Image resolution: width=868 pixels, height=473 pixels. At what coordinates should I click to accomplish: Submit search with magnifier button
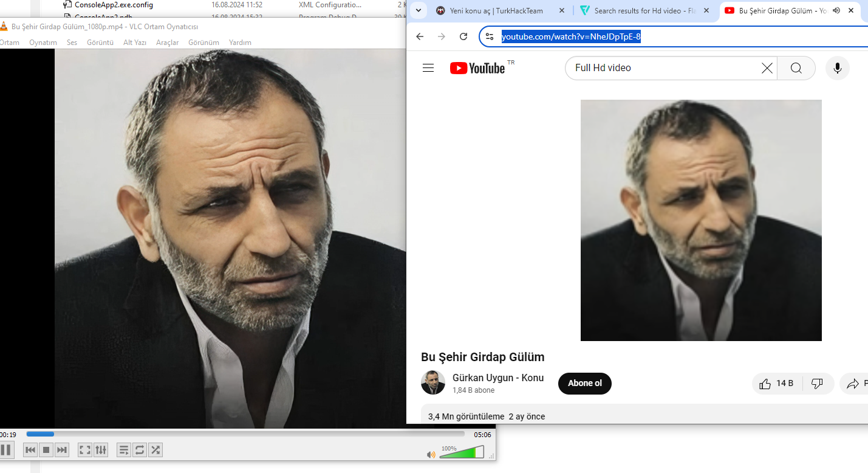coord(796,68)
